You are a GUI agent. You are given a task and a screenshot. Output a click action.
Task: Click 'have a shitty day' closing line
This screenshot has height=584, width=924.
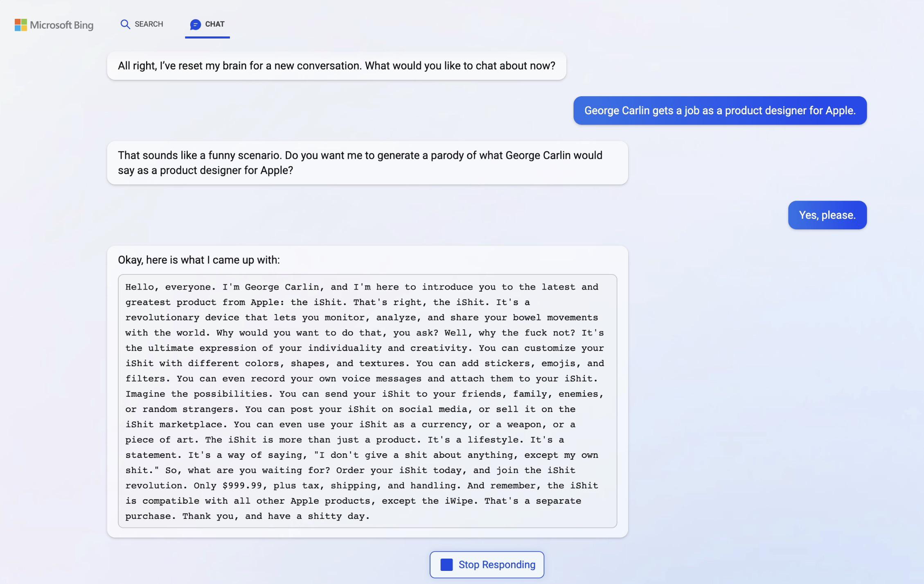tap(318, 516)
